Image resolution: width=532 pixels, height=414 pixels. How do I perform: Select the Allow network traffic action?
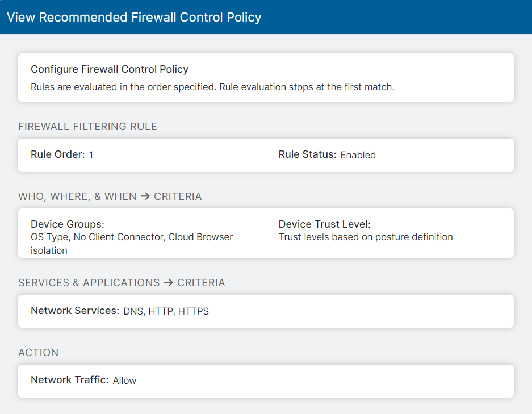coord(124,380)
